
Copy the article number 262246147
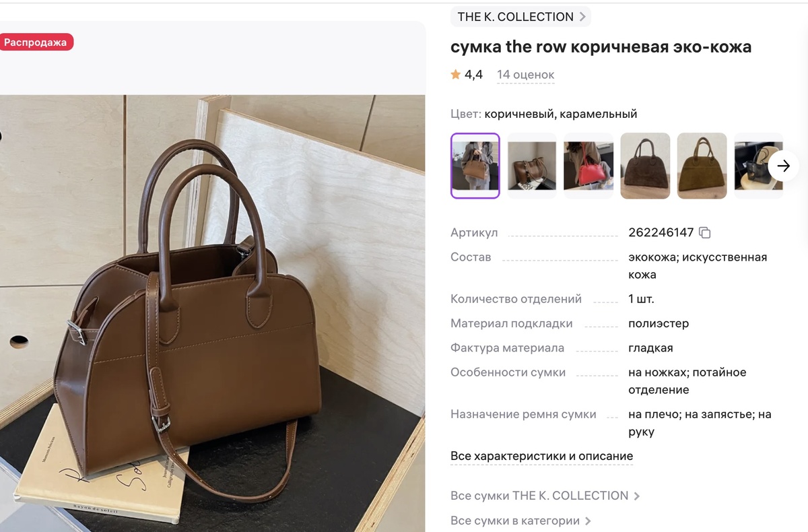click(705, 232)
